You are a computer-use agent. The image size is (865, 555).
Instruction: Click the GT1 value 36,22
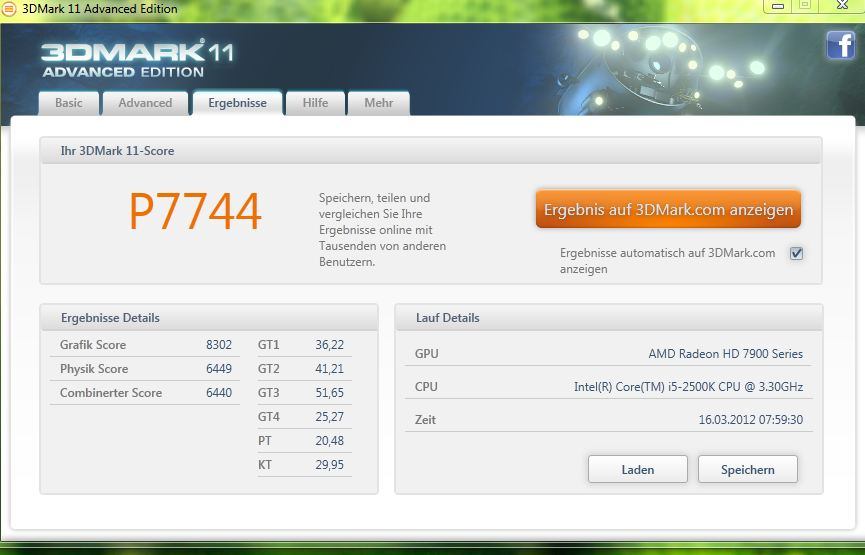(x=329, y=345)
